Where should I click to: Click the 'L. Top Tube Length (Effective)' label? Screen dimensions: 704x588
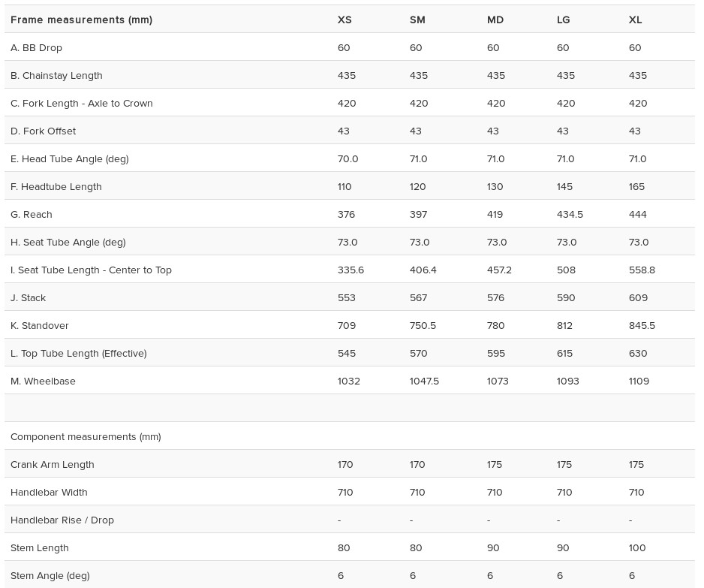pyautogui.click(x=79, y=353)
